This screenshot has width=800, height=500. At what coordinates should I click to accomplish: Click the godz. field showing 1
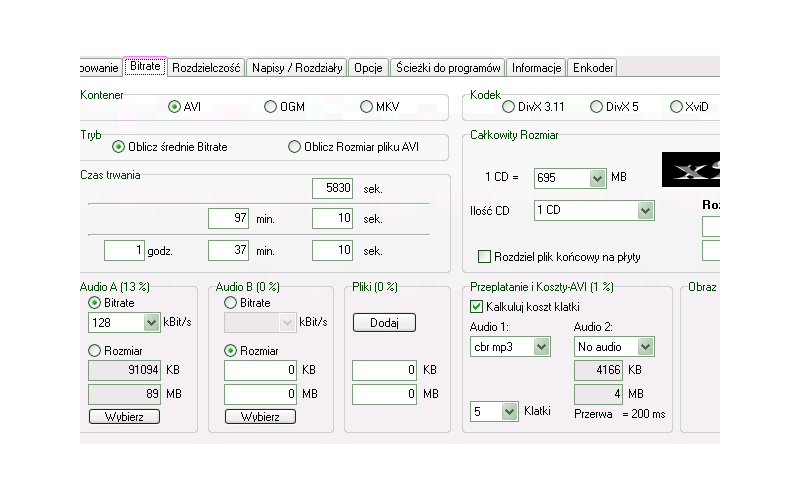coord(124,251)
